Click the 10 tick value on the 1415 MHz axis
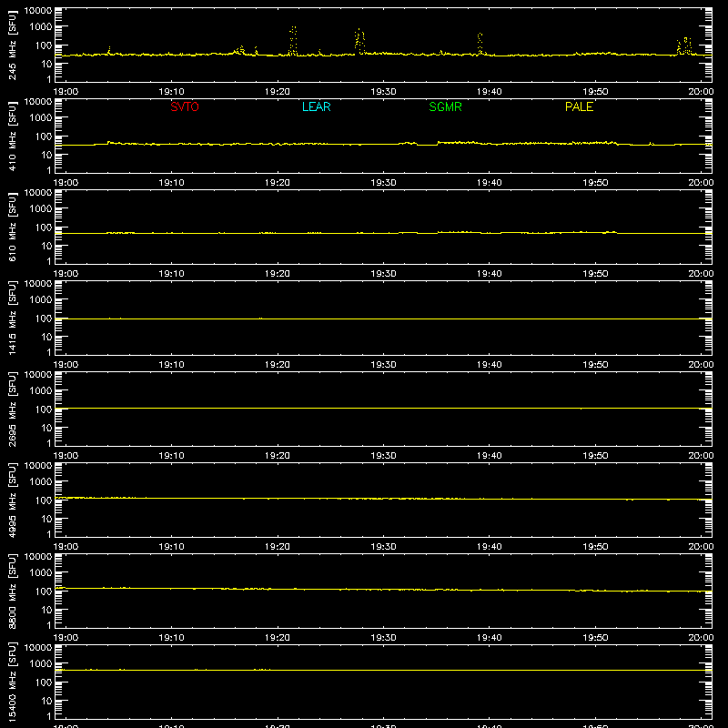728x728 pixels. click(46, 337)
